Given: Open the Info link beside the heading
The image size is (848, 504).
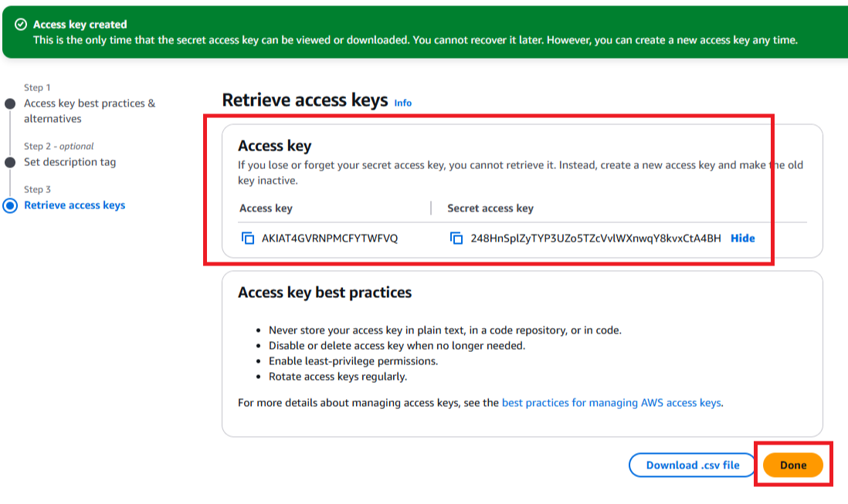Looking at the screenshot, I should 402,103.
